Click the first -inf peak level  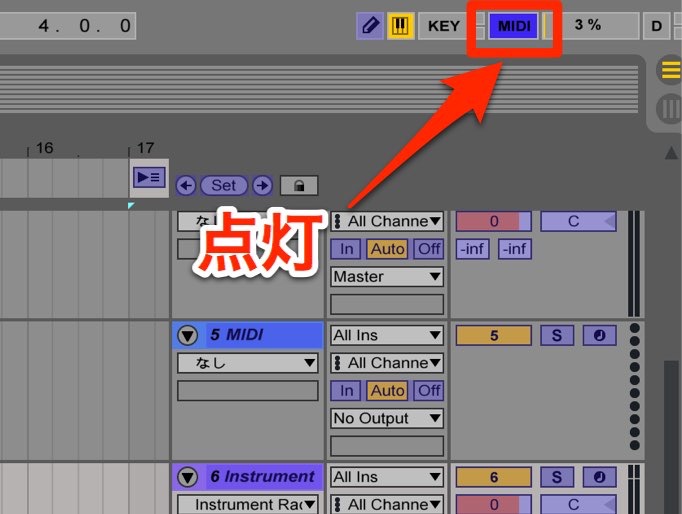(x=472, y=249)
